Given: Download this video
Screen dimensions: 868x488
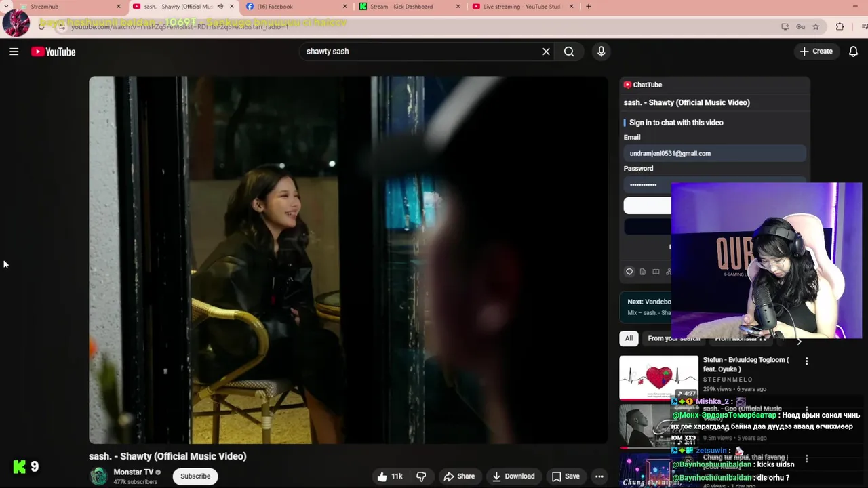Looking at the screenshot, I should [x=513, y=476].
